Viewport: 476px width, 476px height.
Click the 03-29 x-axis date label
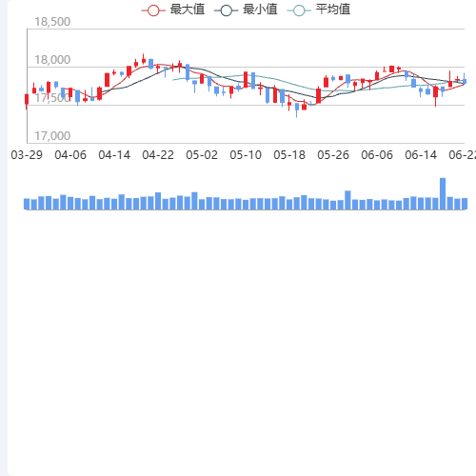coord(27,155)
